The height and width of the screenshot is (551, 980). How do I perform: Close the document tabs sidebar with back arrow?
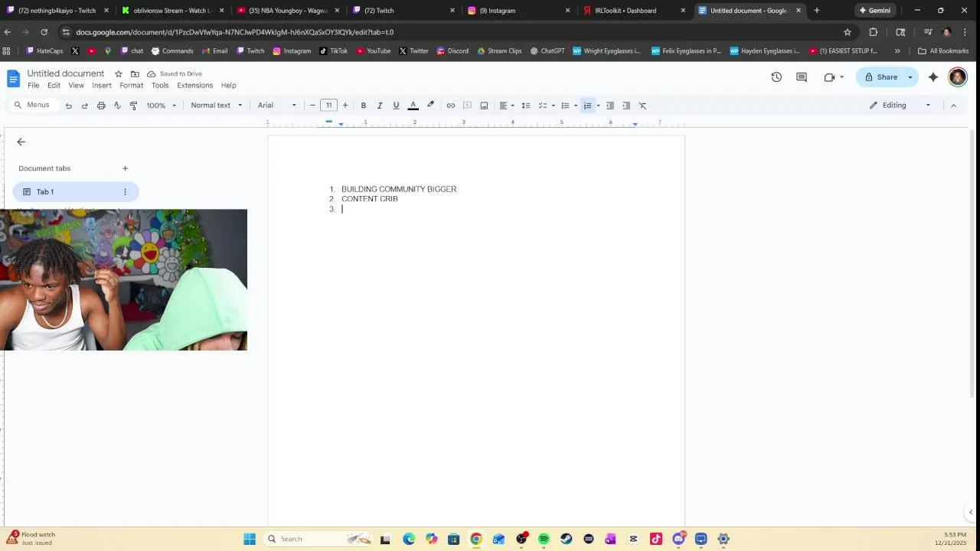[21, 142]
